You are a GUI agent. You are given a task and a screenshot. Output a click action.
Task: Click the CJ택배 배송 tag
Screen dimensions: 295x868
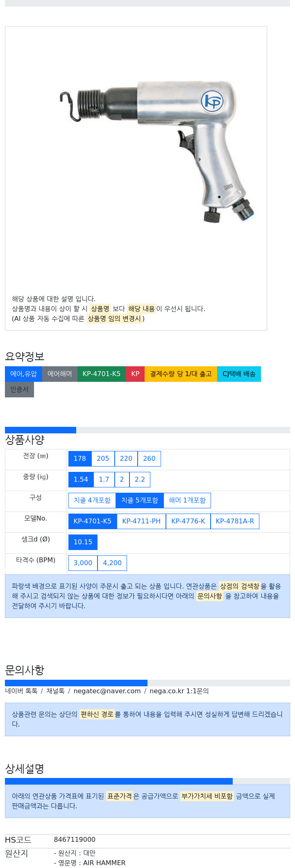[239, 374]
